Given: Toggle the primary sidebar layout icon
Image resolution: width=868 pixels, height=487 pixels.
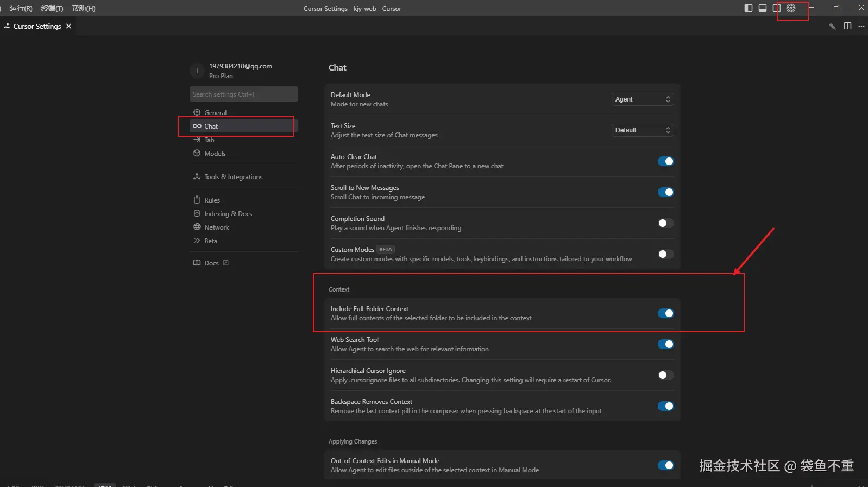Looking at the screenshot, I should pyautogui.click(x=749, y=8).
